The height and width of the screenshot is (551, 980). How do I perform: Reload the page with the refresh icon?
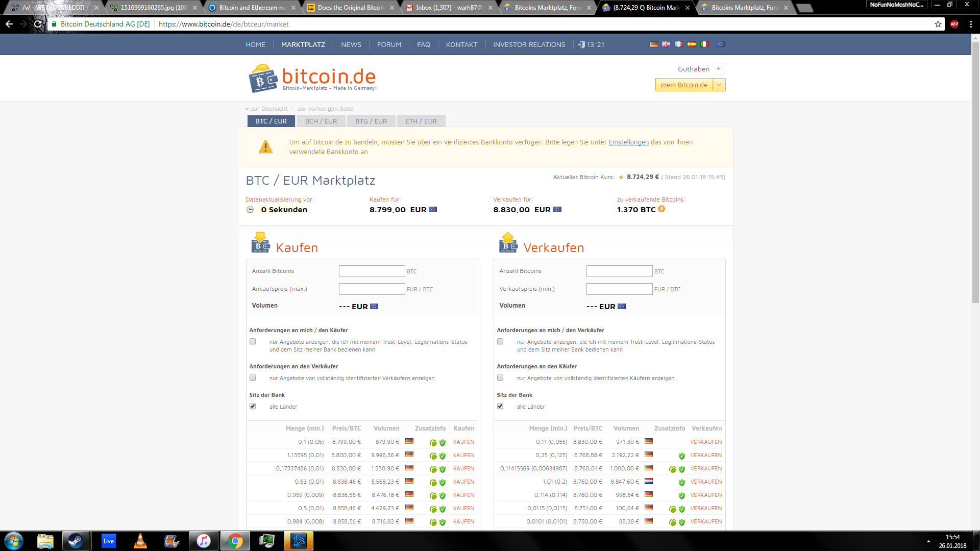(x=38, y=24)
